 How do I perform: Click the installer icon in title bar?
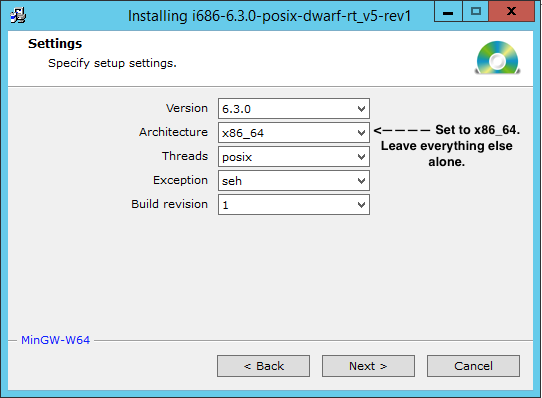coord(18,16)
